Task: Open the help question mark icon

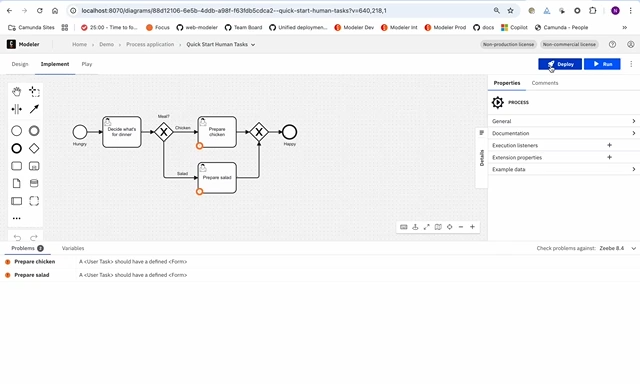Action: pos(612,44)
